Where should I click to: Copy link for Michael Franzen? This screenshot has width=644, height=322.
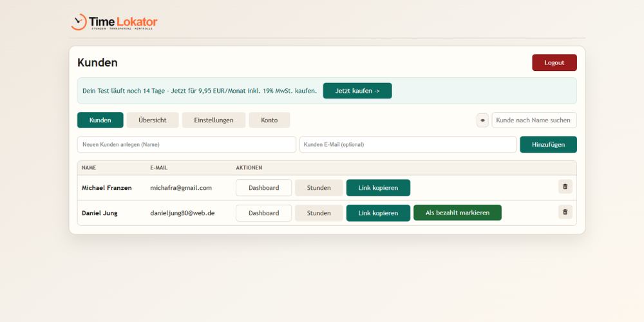378,187
